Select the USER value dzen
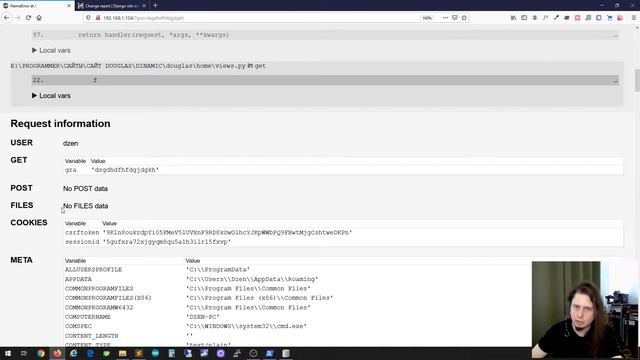The image size is (640, 360). click(71, 143)
